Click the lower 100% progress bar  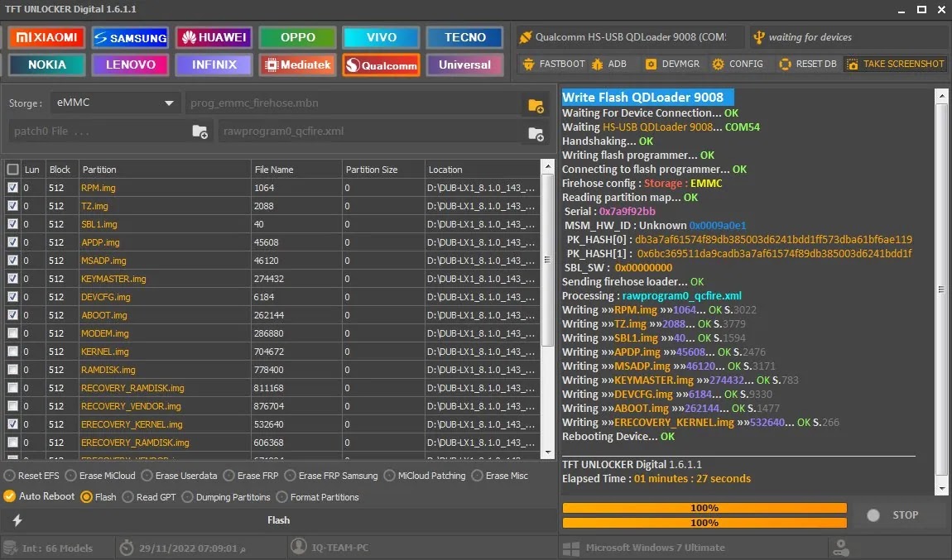704,523
